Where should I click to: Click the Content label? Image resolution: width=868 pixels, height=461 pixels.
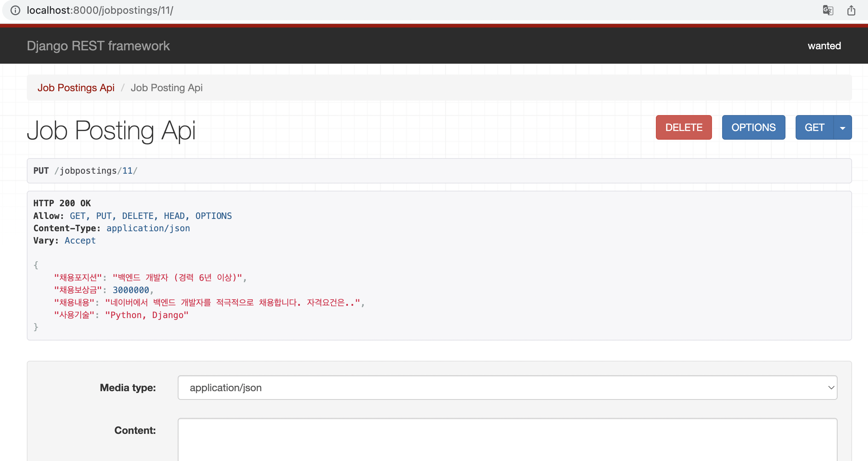coord(135,430)
